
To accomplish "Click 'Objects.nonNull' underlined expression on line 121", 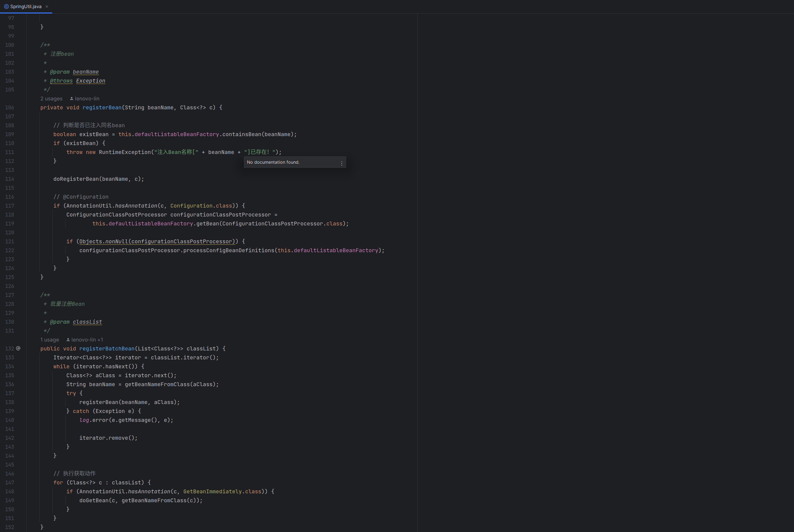I will [157, 242].
